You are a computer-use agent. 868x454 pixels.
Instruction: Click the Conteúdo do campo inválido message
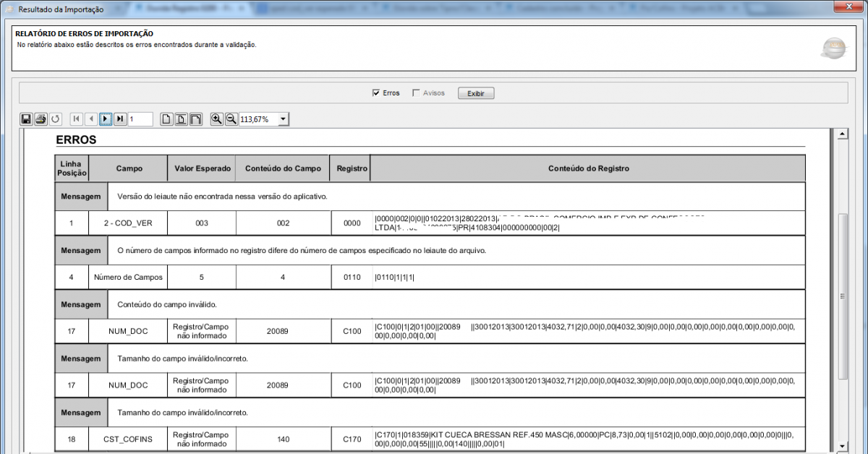167,304
